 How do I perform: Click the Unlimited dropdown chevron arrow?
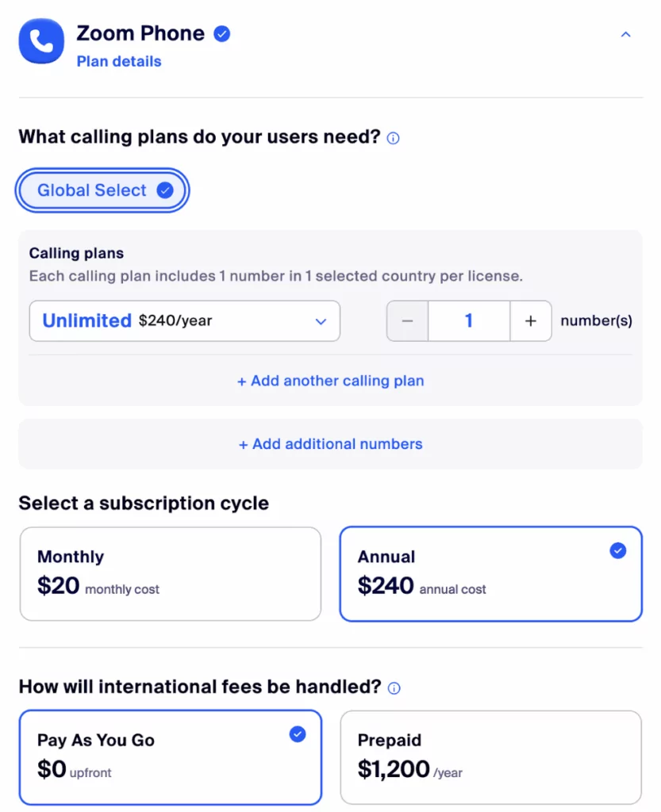pos(321,321)
